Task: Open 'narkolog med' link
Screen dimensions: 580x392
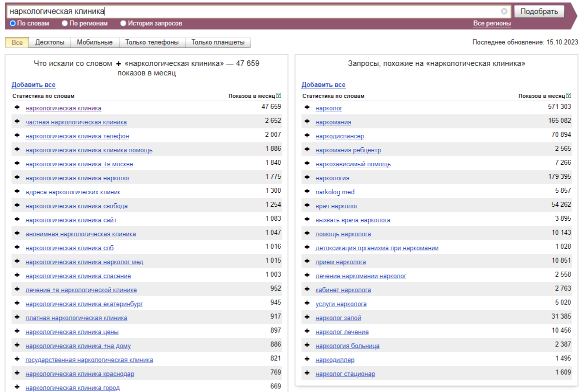Action: point(335,192)
